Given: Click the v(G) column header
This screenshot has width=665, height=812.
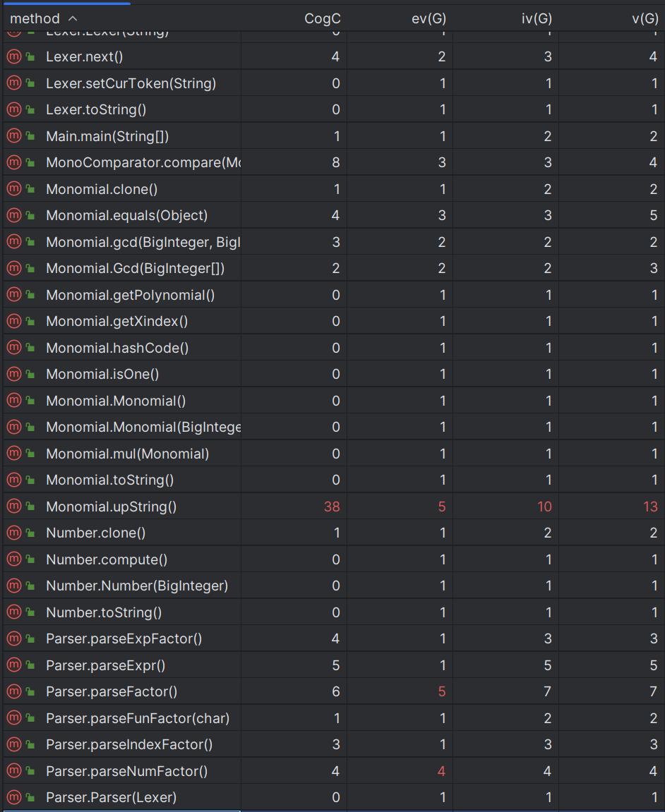Looking at the screenshot, I should [645, 18].
